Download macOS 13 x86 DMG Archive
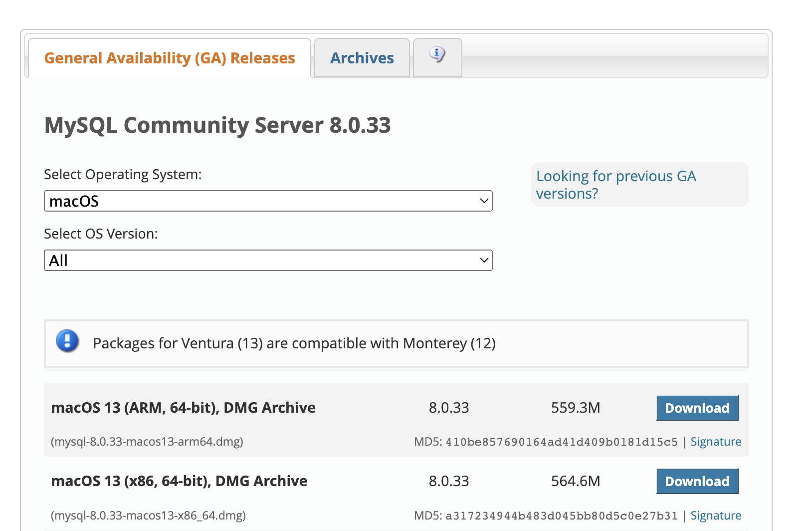 coord(697,481)
